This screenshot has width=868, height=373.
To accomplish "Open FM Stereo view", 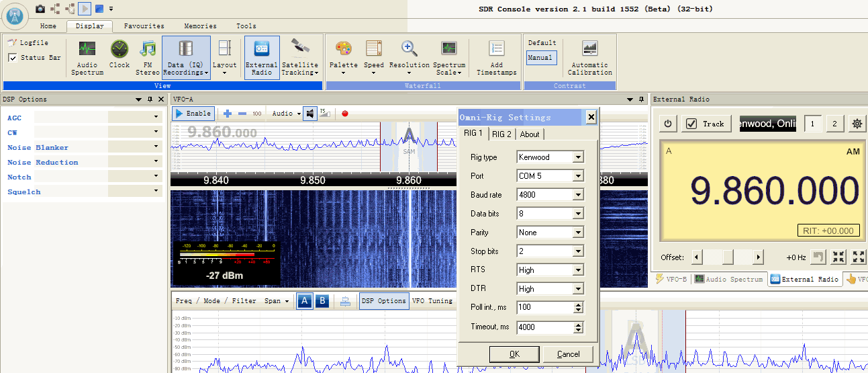I will [x=148, y=58].
